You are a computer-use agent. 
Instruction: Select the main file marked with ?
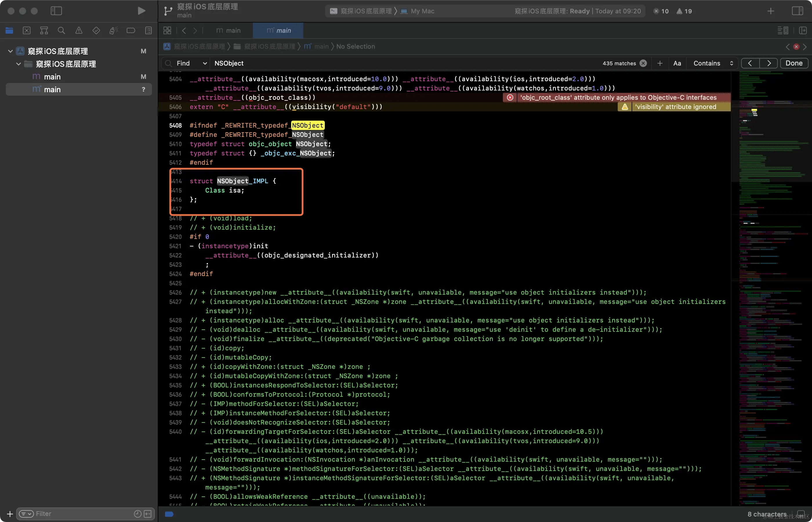[52, 90]
